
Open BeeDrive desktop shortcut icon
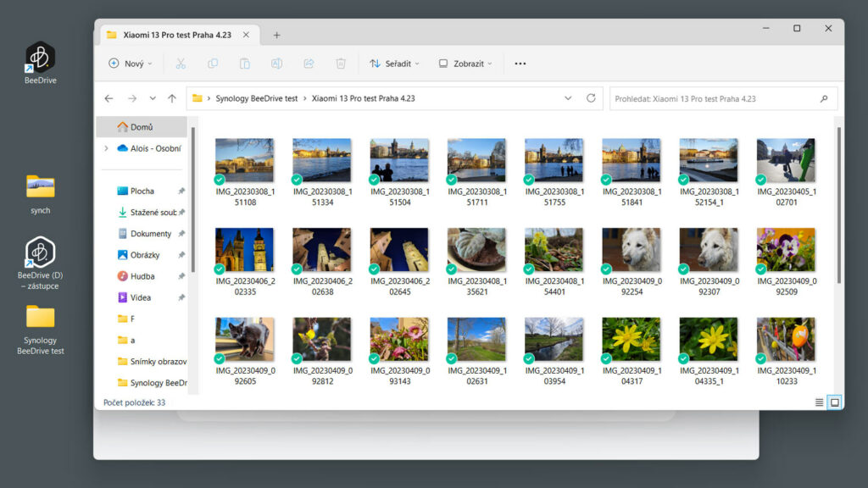[40, 58]
